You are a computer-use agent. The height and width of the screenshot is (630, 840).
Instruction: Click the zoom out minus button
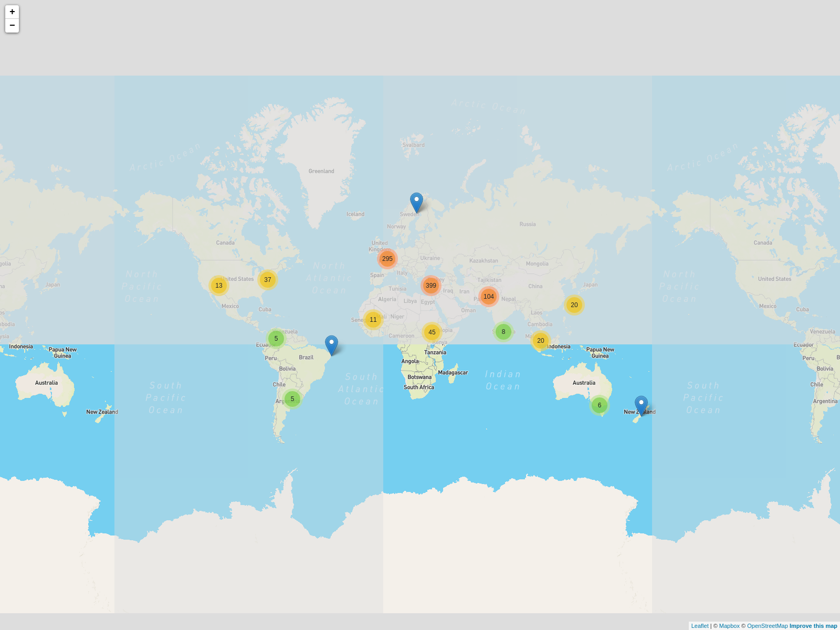(12, 25)
